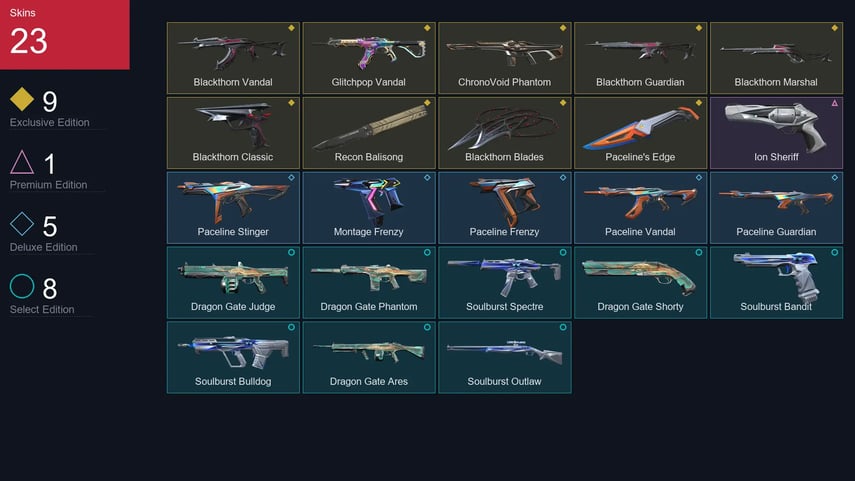Select the Blackthorn Blades skin card

504,133
